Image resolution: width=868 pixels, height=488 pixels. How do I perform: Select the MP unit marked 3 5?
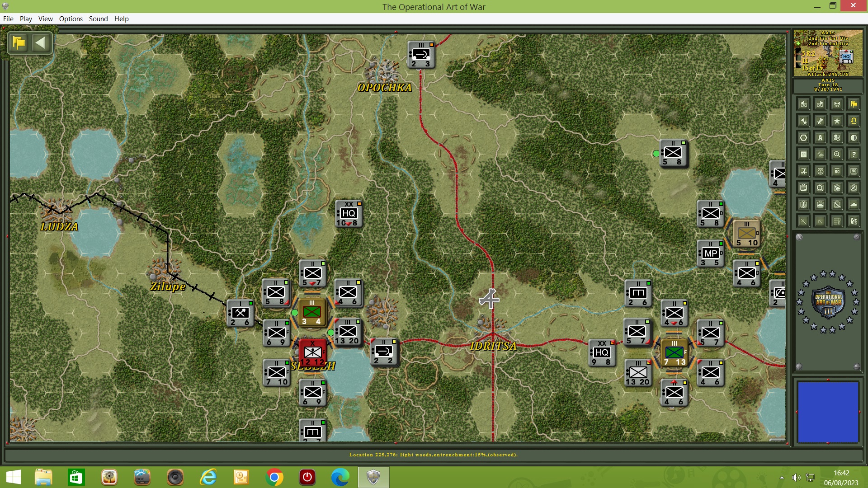pyautogui.click(x=710, y=253)
